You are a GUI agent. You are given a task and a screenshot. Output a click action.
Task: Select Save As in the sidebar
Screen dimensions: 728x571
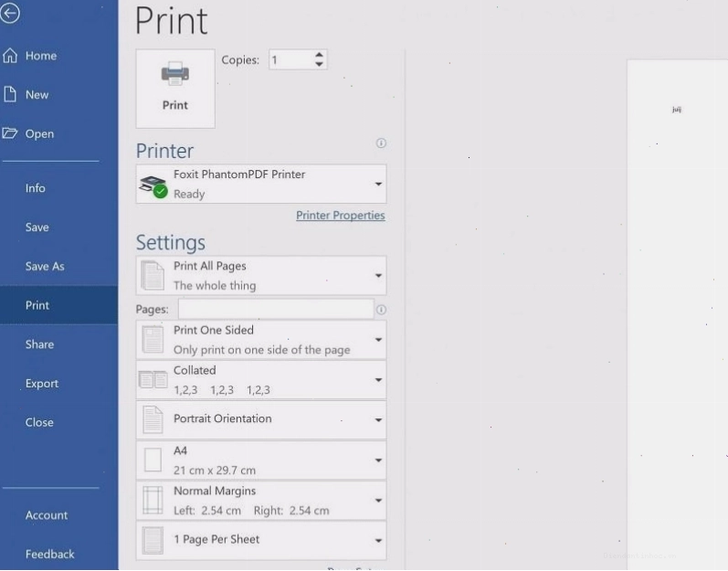point(45,267)
